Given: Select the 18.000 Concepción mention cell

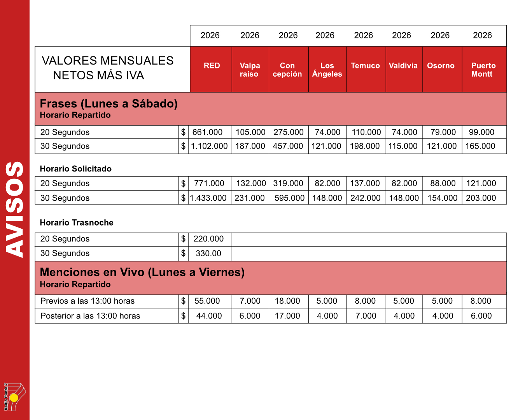Looking at the screenshot, I should [289, 301].
